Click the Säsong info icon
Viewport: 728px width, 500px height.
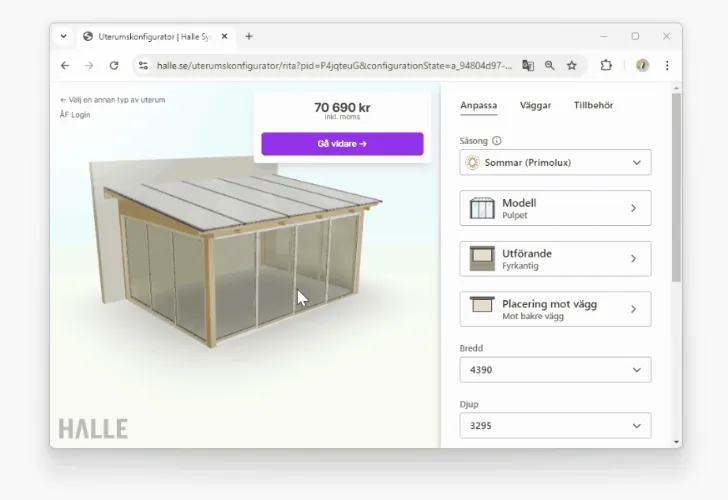tap(497, 141)
